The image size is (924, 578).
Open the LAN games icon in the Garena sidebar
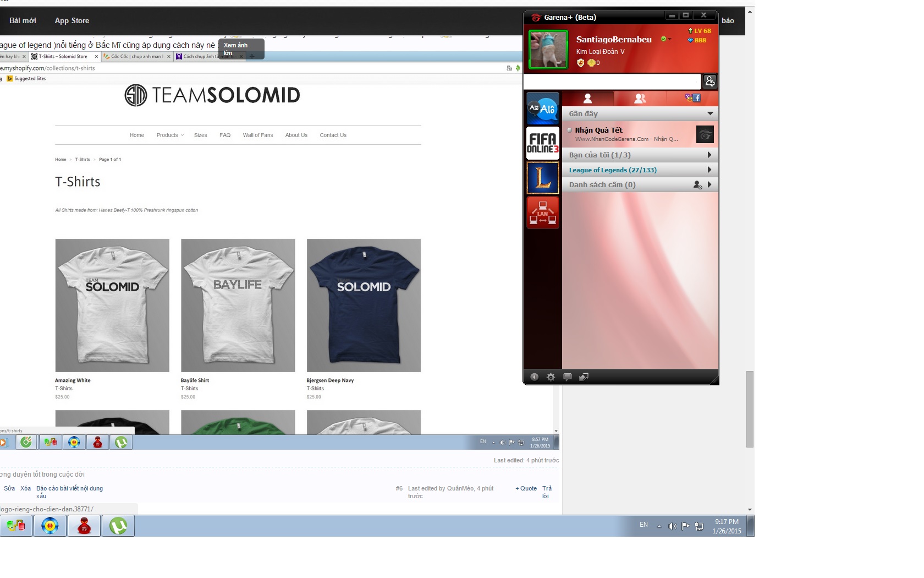543,212
